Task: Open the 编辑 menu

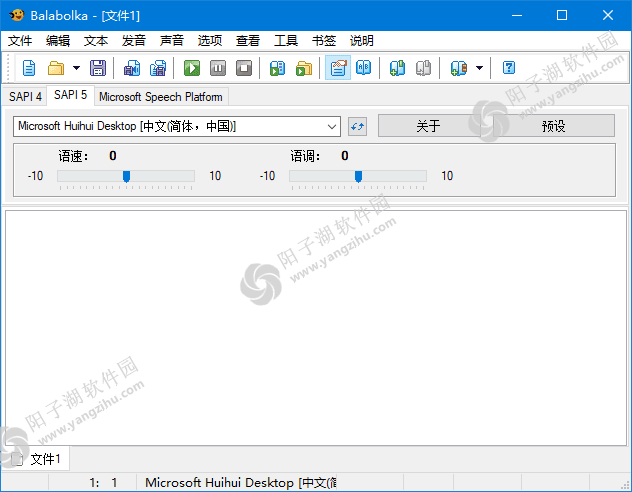Action: tap(58, 41)
